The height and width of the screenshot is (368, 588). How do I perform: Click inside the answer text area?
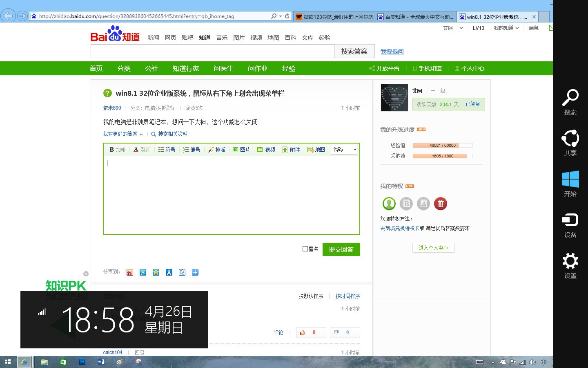click(x=232, y=195)
